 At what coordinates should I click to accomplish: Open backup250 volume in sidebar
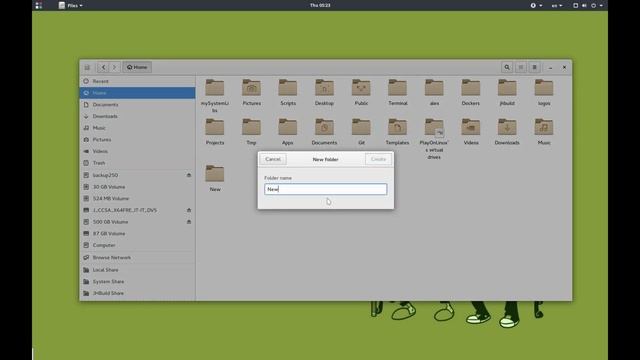[137, 175]
